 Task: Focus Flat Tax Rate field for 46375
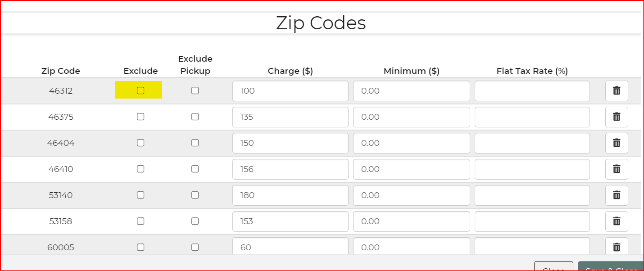point(532,117)
